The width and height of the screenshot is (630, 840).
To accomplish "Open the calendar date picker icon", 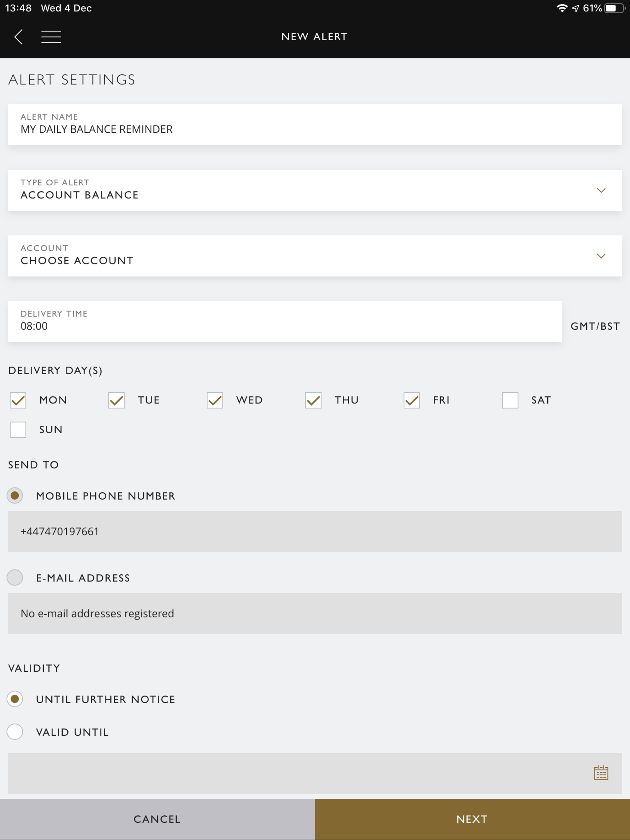I will pos(601,773).
